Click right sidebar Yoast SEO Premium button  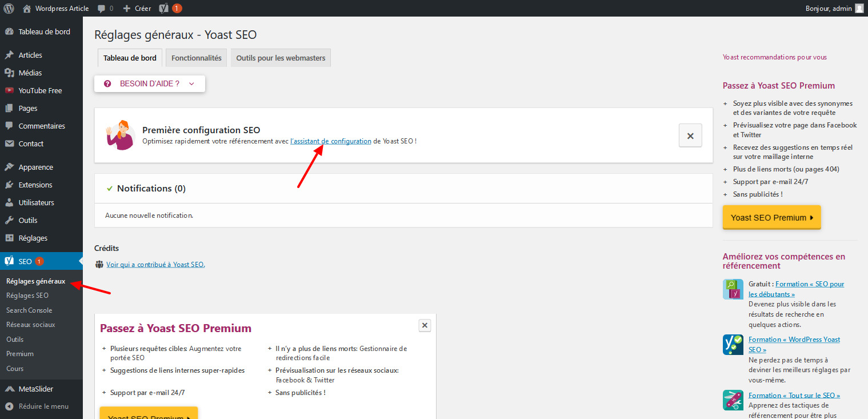click(x=771, y=217)
